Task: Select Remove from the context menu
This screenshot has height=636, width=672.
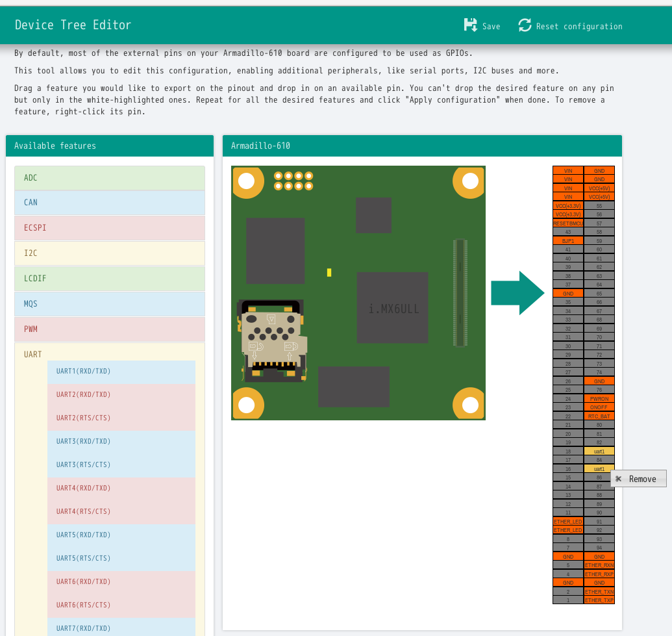Action: point(642,479)
